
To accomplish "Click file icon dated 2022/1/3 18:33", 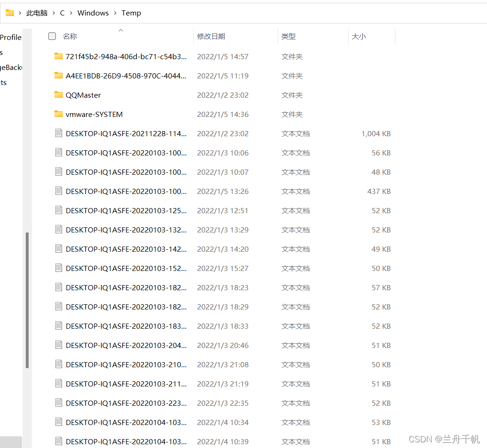I will click(x=59, y=326).
